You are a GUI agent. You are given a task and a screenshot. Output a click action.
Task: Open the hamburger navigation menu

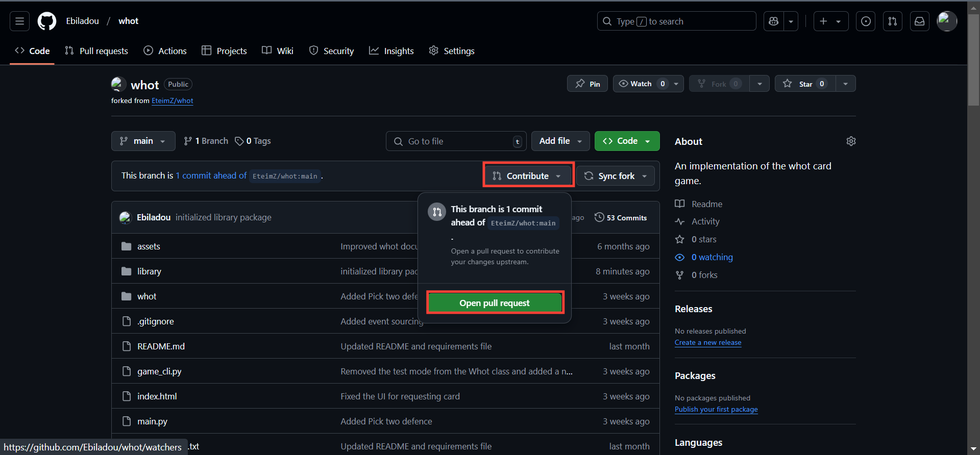point(19,21)
